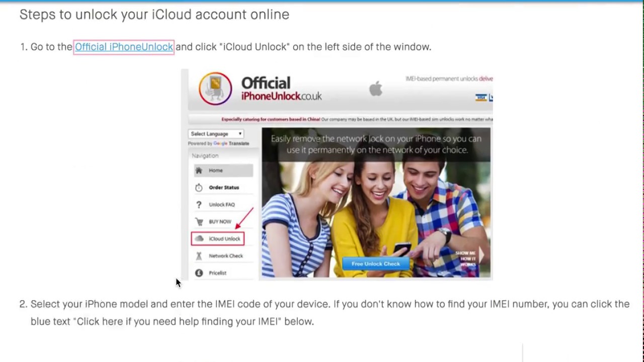Open Order Status navigation item

pos(223,188)
